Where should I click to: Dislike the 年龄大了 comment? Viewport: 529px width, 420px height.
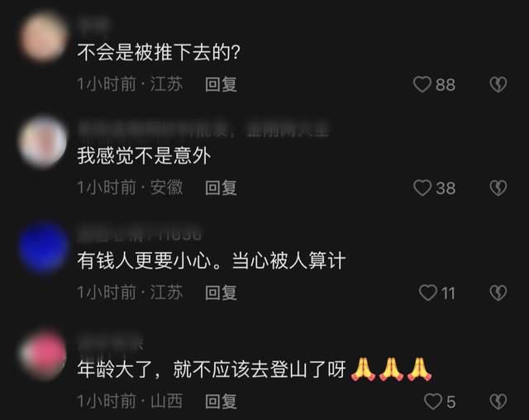498,402
